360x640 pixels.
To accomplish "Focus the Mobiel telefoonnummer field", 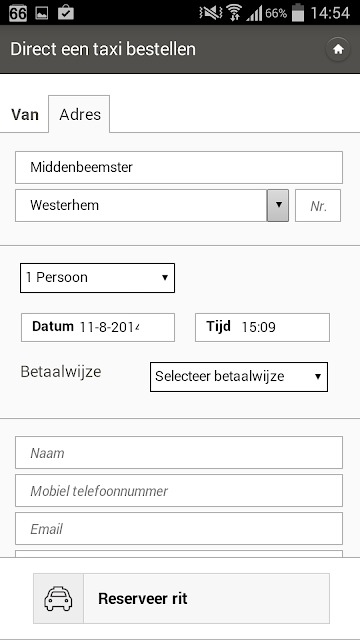I will [x=179, y=491].
